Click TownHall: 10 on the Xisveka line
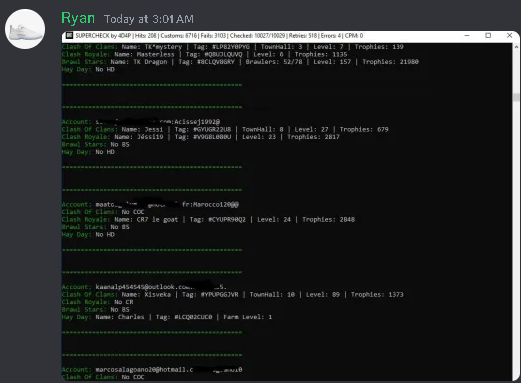Screen dimensions: 521x383 pos(272,294)
